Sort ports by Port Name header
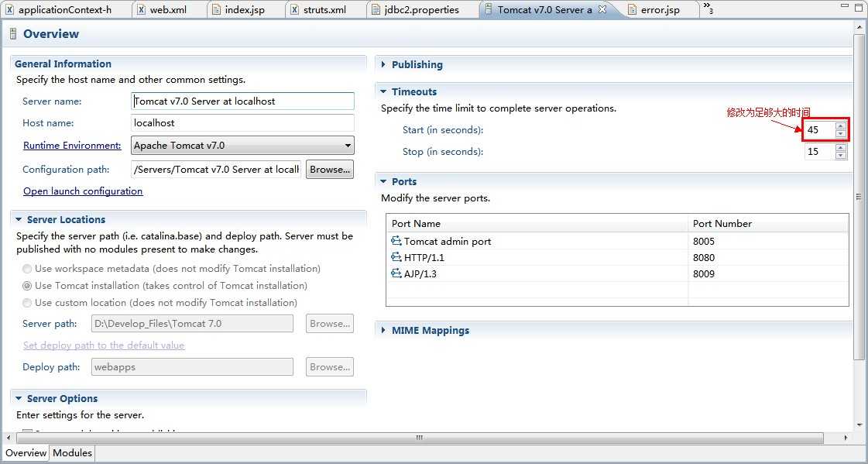This screenshot has width=868, height=464. (537, 224)
